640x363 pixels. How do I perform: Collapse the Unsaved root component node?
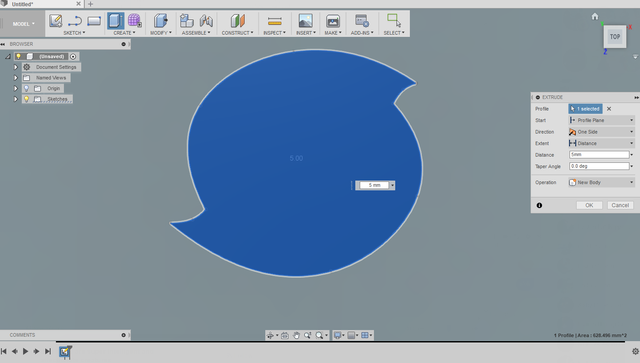click(x=8, y=56)
